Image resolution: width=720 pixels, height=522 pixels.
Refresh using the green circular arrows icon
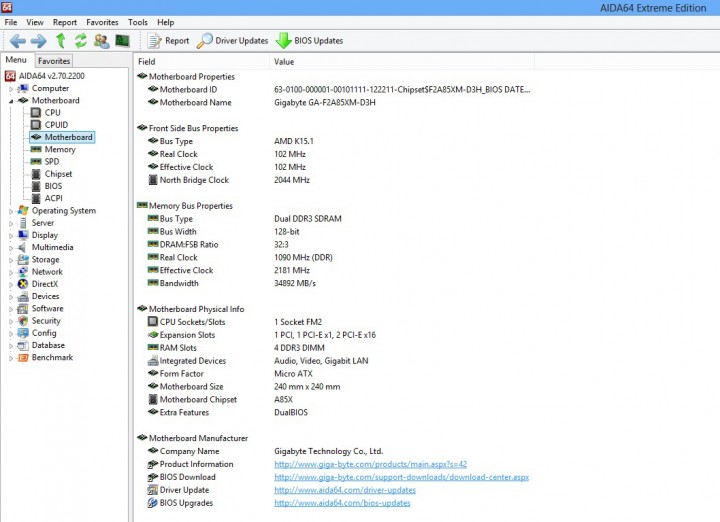point(81,41)
